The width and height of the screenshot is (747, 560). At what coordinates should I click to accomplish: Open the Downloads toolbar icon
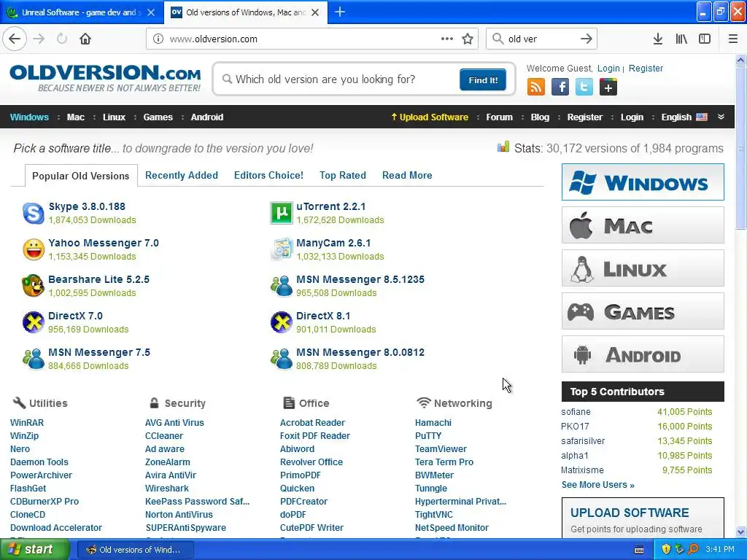pos(658,39)
